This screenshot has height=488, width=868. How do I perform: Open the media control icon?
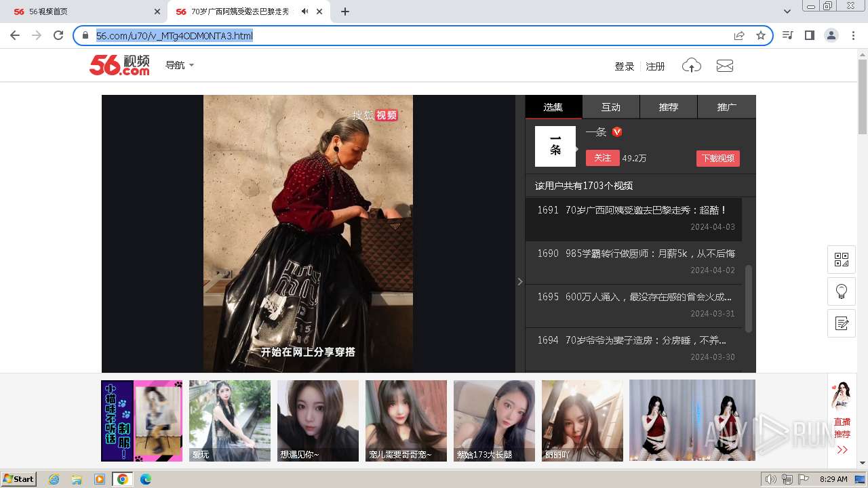coord(787,35)
